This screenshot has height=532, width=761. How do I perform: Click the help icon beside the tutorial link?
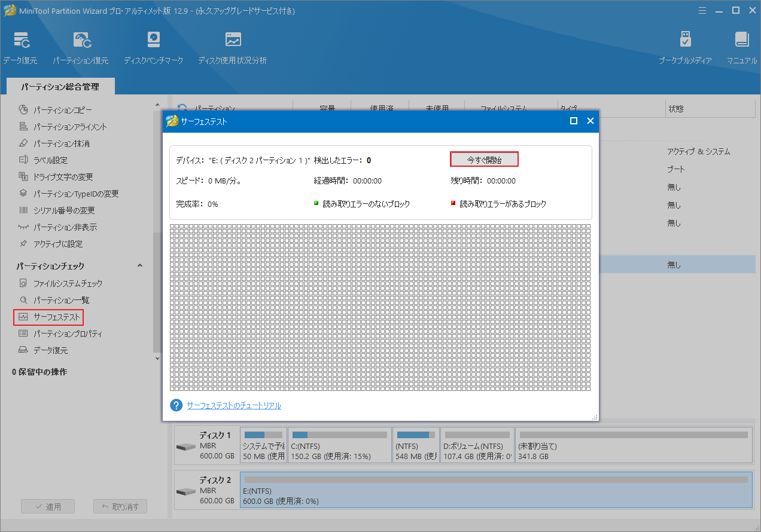pos(176,405)
